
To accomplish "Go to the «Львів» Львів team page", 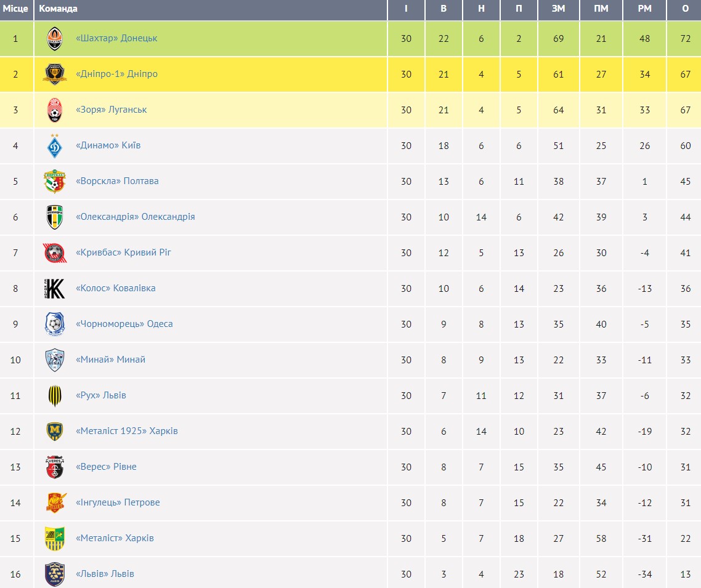I will coord(105,574).
